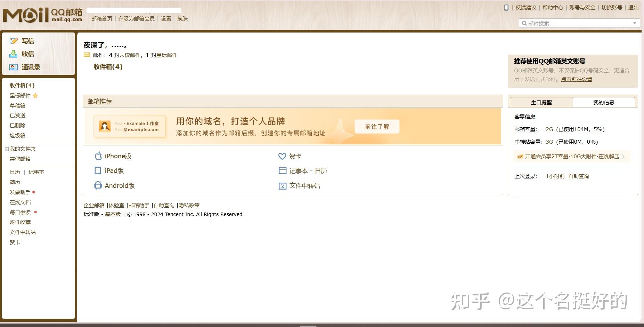Open the 通讯录 contacts icon
The height and width of the screenshot is (327, 644).
pos(14,67)
